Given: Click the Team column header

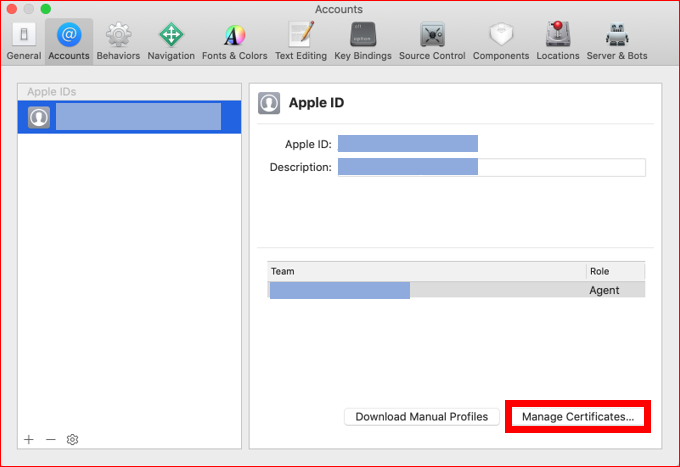Looking at the screenshot, I should coord(427,271).
